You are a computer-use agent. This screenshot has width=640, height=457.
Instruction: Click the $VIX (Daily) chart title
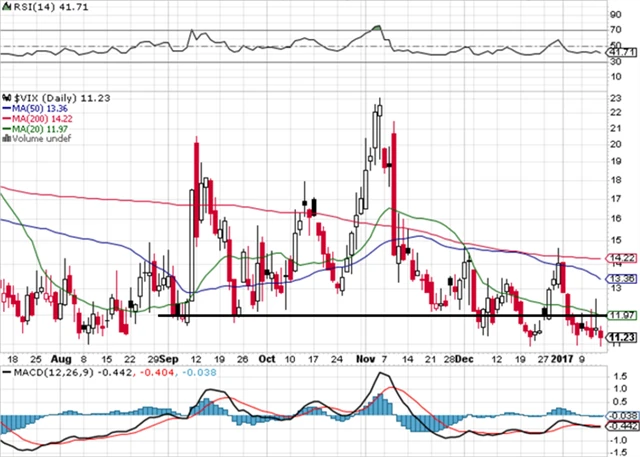click(47, 97)
